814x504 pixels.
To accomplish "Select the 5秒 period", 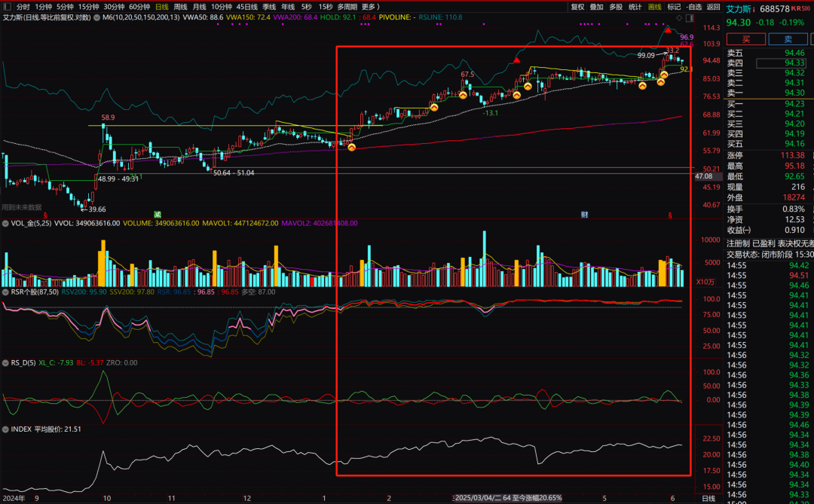I will click(x=306, y=7).
